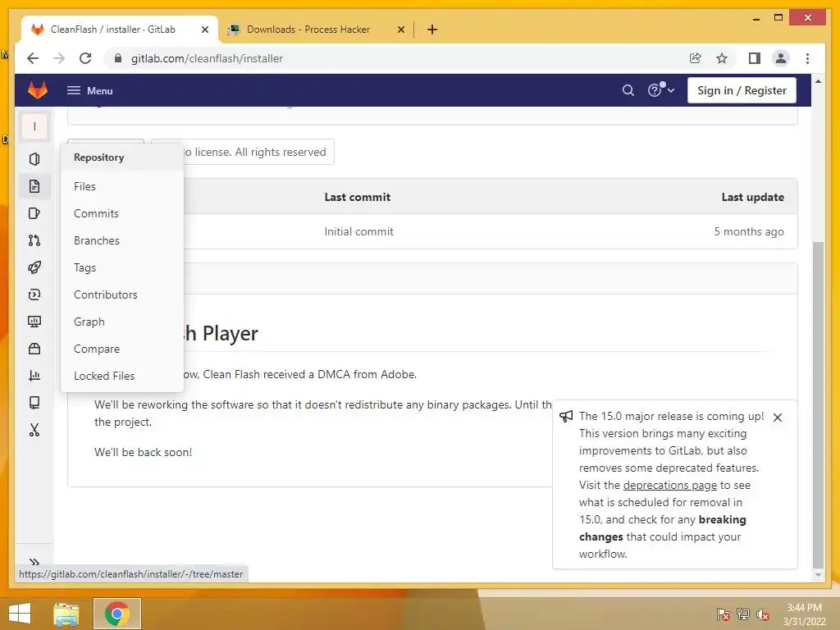
Task: Open Branches in Repository menu
Action: pyautogui.click(x=97, y=240)
